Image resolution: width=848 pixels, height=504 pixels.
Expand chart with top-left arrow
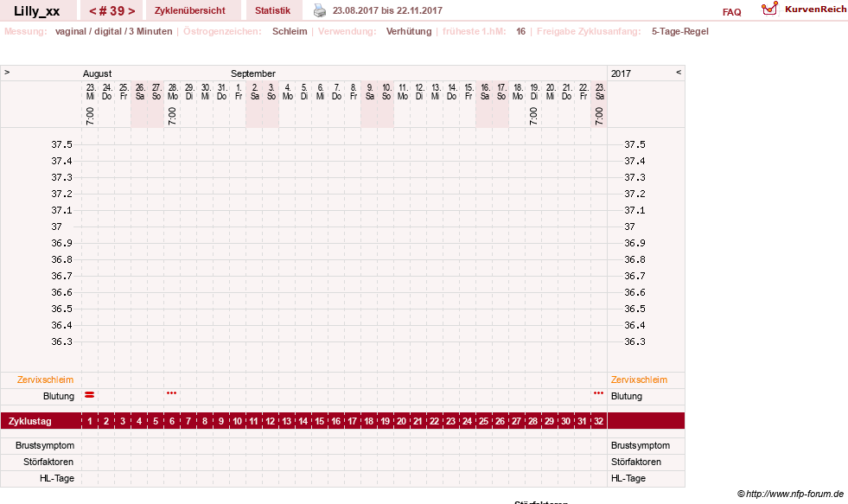point(7,72)
